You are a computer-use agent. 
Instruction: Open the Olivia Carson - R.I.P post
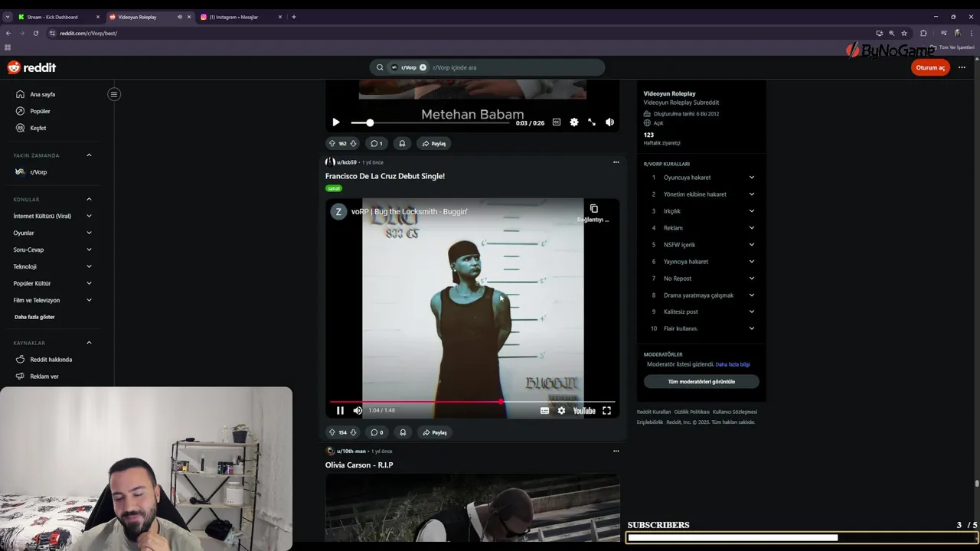pyautogui.click(x=359, y=465)
